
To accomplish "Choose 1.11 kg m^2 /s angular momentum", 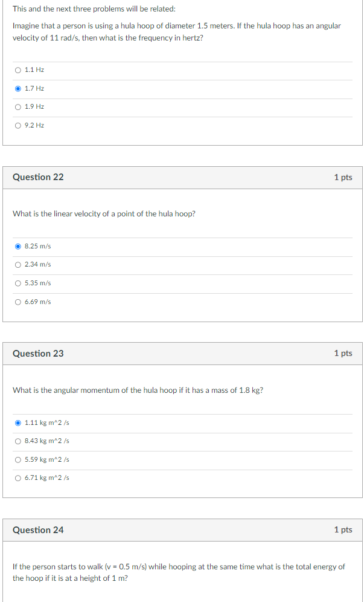I will [x=18, y=422].
